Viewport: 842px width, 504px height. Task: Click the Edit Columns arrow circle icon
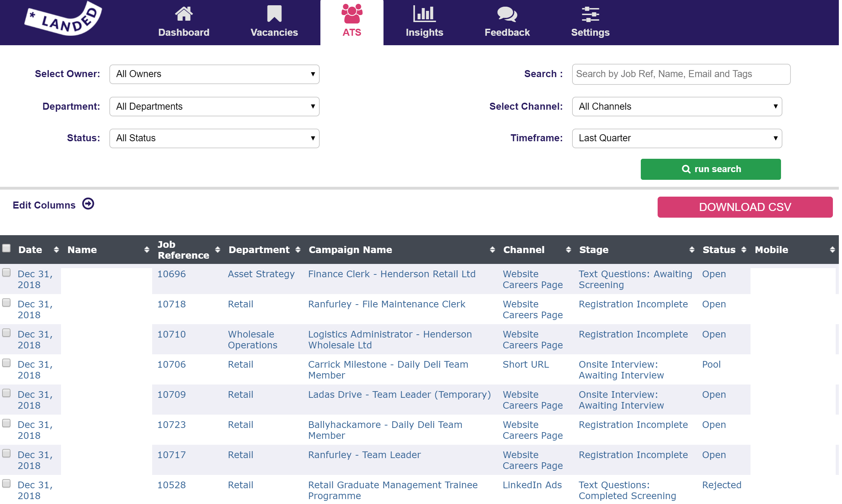[88, 204]
